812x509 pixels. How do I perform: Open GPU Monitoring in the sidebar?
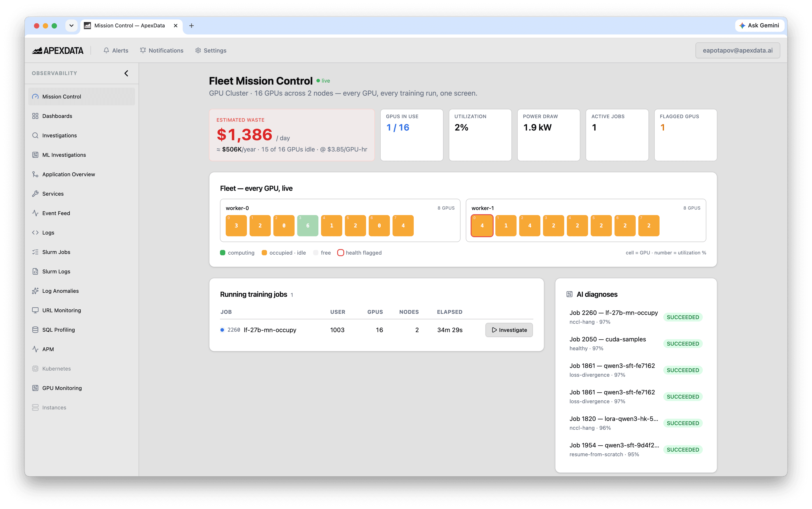click(x=82, y=388)
